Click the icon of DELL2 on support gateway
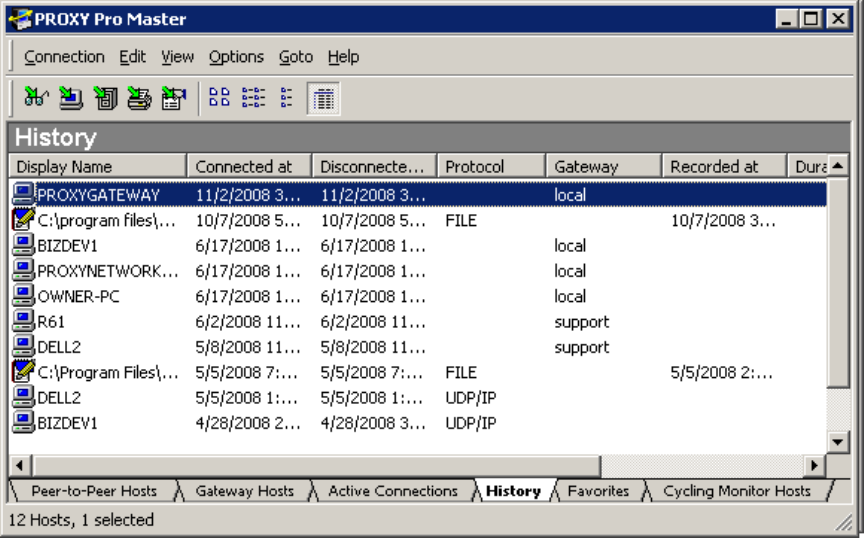864x538 pixels. pyautogui.click(x=23, y=347)
